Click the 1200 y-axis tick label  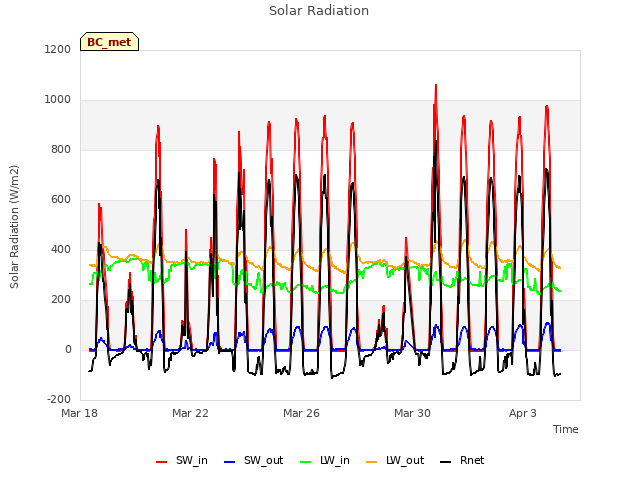(x=58, y=49)
